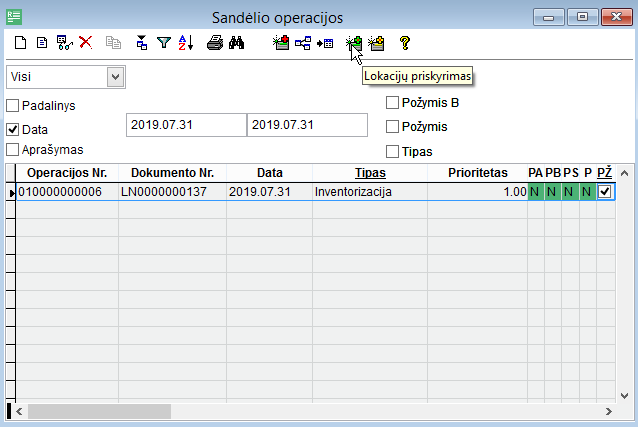Image resolution: width=638 pixels, height=427 pixels.
Task: Uncheck the Data checkbox
Action: 13,129
